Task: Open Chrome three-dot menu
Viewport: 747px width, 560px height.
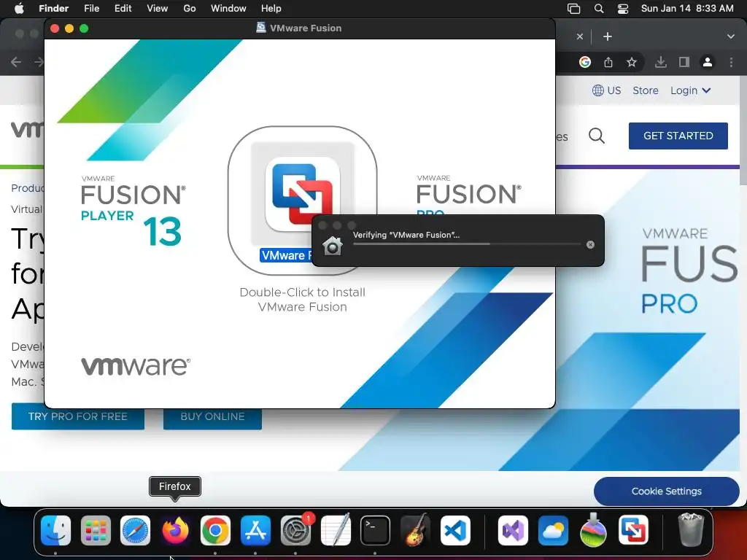Action: (731, 62)
